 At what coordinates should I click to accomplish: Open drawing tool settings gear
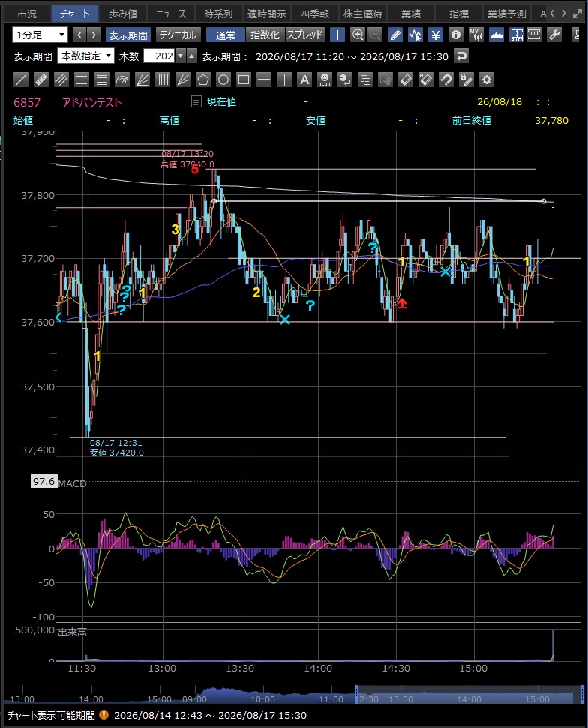pos(486,80)
